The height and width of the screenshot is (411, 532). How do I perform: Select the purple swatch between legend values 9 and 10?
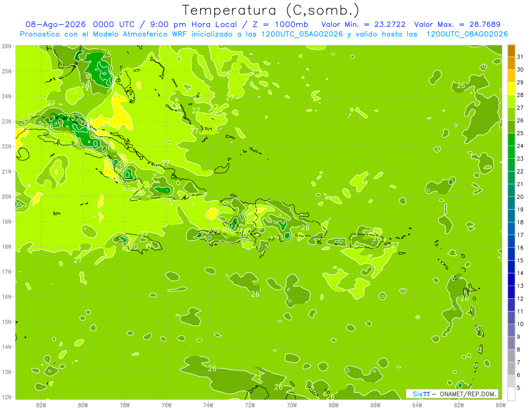tap(511, 330)
